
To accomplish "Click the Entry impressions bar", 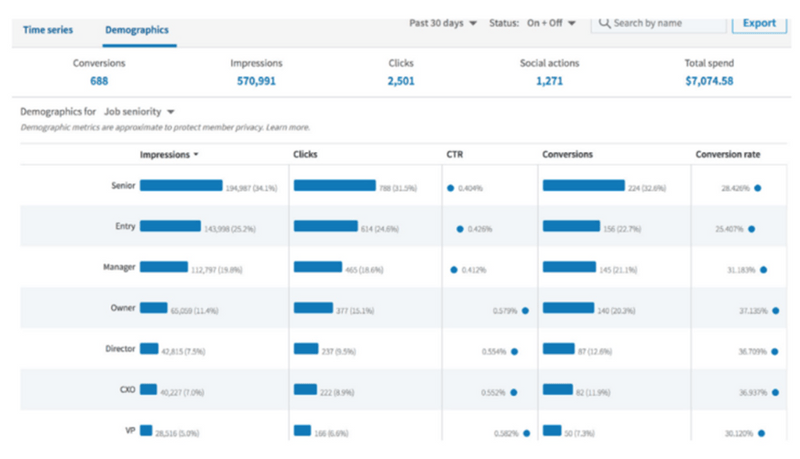I will click(170, 226).
